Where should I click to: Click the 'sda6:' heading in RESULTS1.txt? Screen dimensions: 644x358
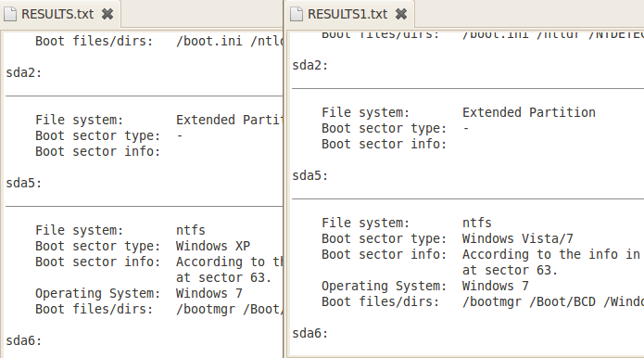(x=310, y=333)
